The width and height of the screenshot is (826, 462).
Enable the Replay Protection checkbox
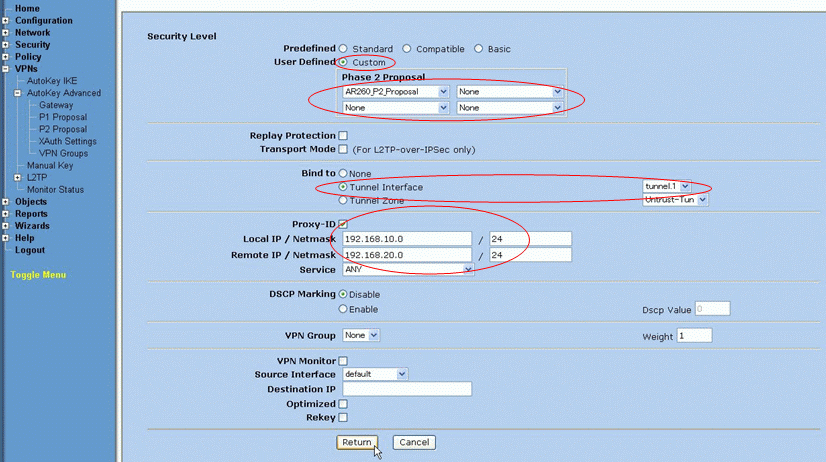tap(343, 135)
